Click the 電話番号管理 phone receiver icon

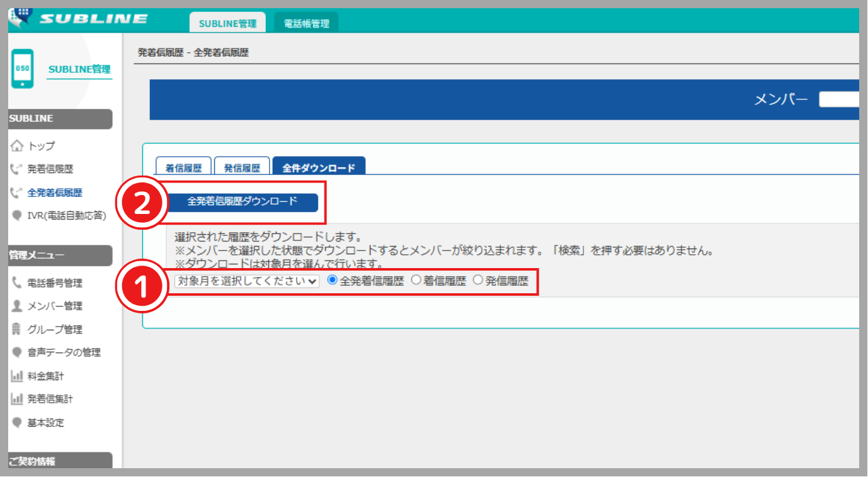point(16,283)
